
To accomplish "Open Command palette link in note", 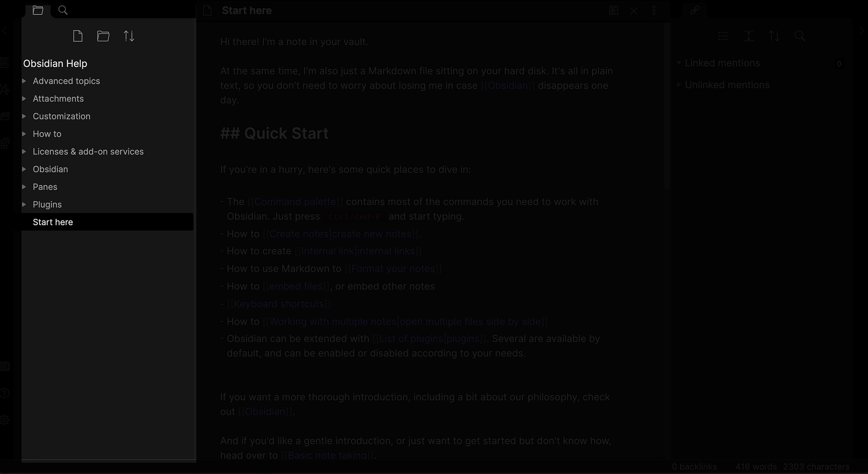I will [295, 202].
